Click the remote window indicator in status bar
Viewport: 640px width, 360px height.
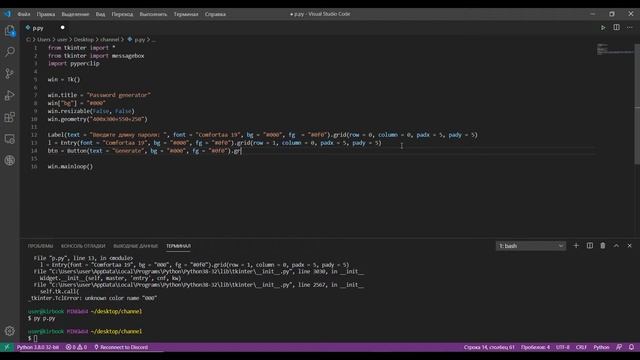pyautogui.click(x=7, y=347)
